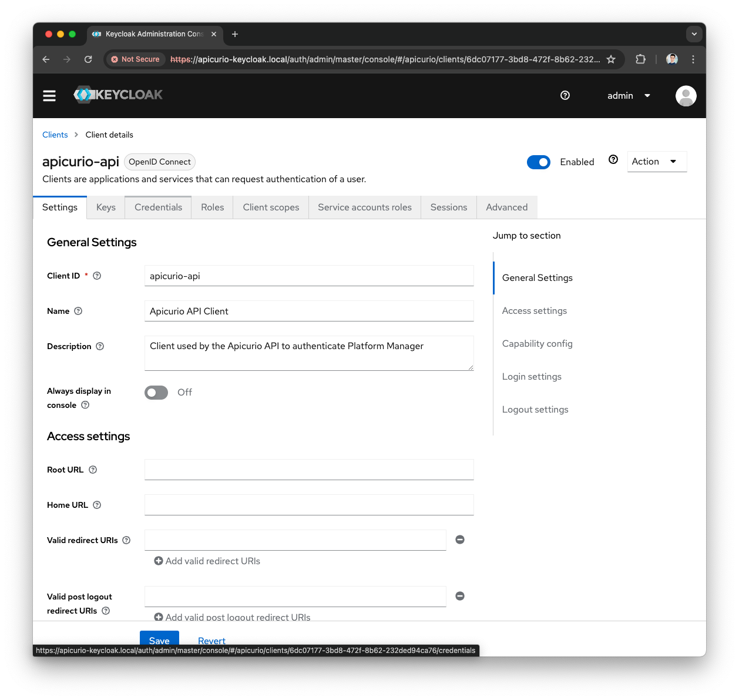Click the Keycloak logo
Screen dimensions: 739x700
click(117, 95)
